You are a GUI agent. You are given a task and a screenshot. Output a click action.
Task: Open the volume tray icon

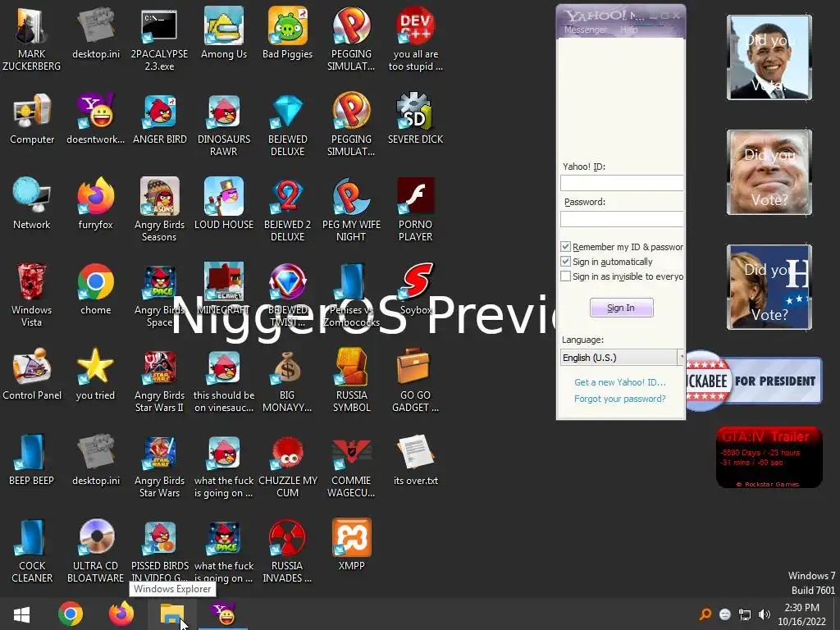point(765,614)
